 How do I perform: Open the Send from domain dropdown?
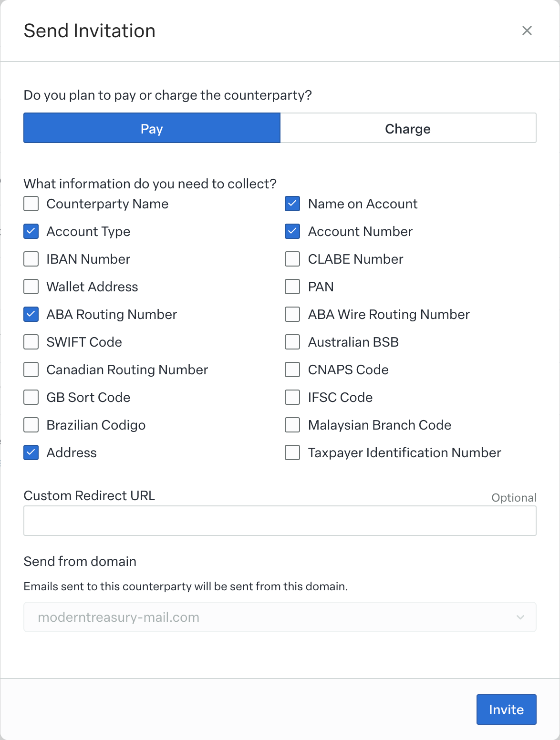(280, 617)
